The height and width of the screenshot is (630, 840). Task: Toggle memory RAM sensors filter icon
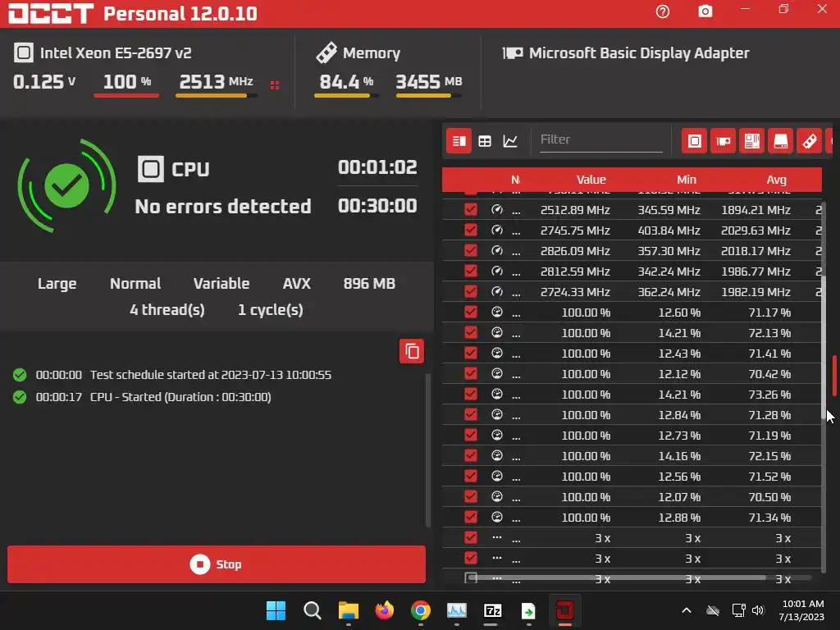click(x=810, y=141)
